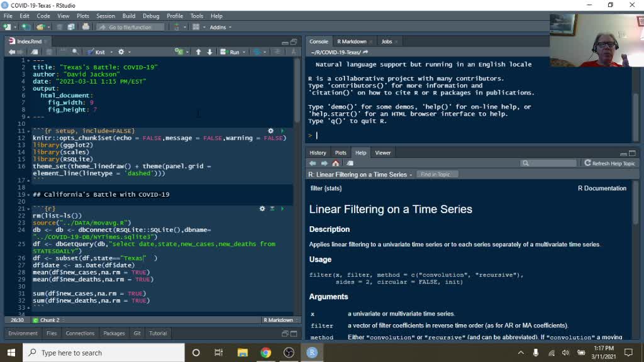Screen dimensions: 644x362
Task: Open the Addins dropdown
Action: [221, 27]
